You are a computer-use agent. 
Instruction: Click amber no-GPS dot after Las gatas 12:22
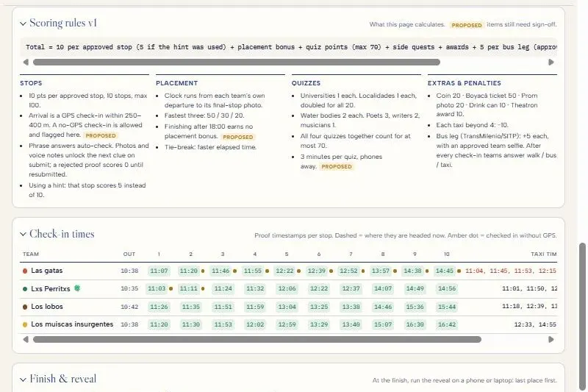[299, 271]
